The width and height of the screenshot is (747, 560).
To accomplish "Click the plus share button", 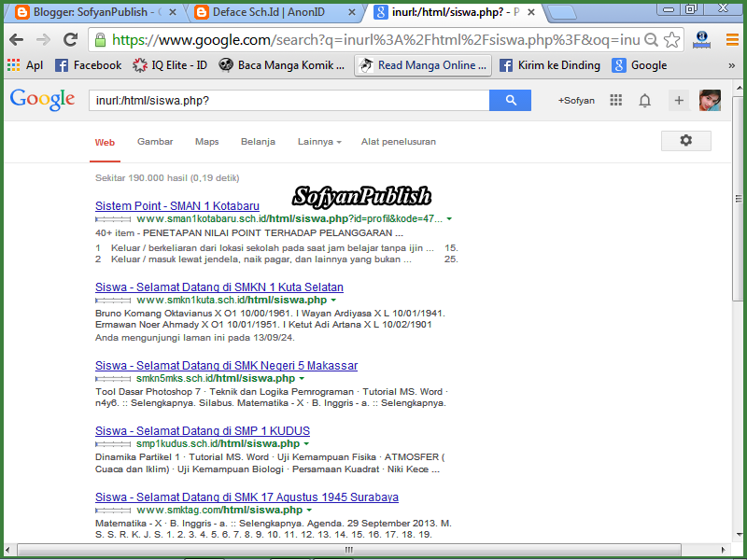I will click(679, 101).
